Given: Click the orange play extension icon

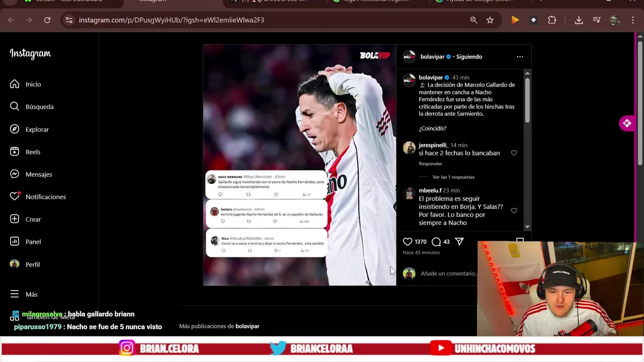Looking at the screenshot, I should pyautogui.click(x=515, y=20).
